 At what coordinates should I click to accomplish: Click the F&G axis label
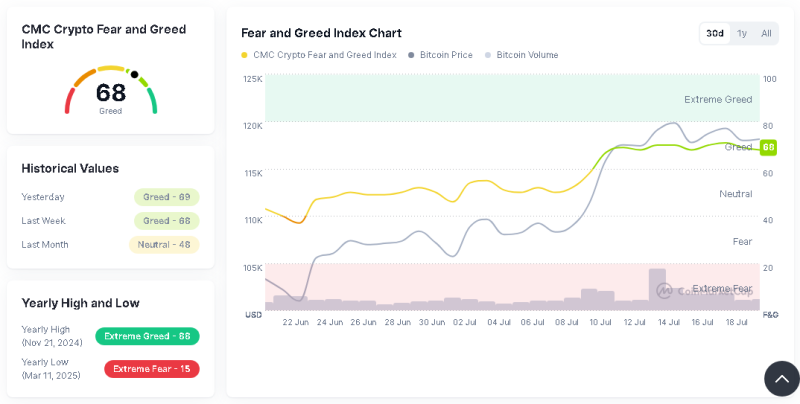tap(770, 315)
